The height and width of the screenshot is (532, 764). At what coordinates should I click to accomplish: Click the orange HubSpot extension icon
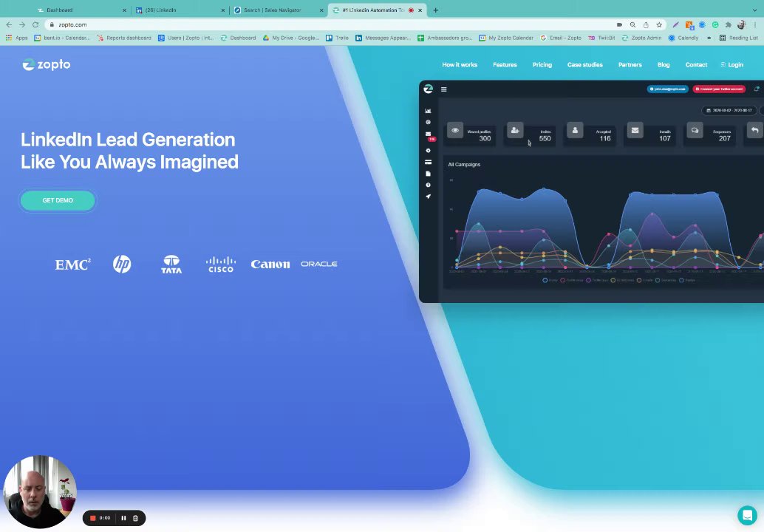pos(689,24)
